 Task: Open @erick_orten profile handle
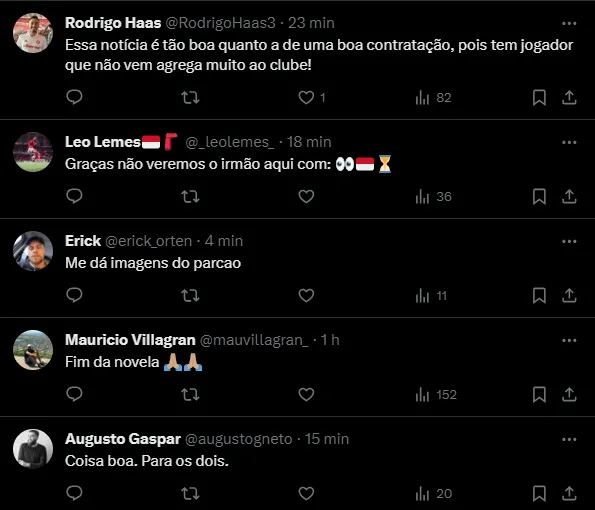(x=148, y=241)
